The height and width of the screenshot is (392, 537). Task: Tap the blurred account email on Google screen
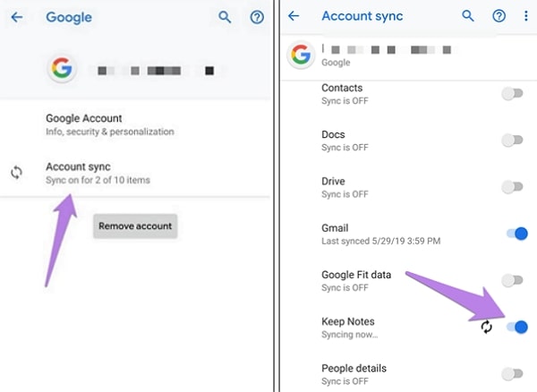click(157, 71)
